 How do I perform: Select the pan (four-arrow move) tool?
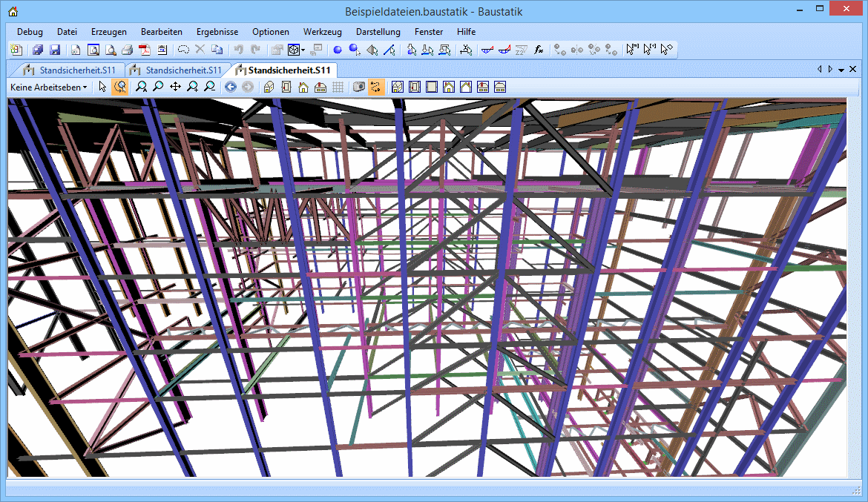point(175,87)
